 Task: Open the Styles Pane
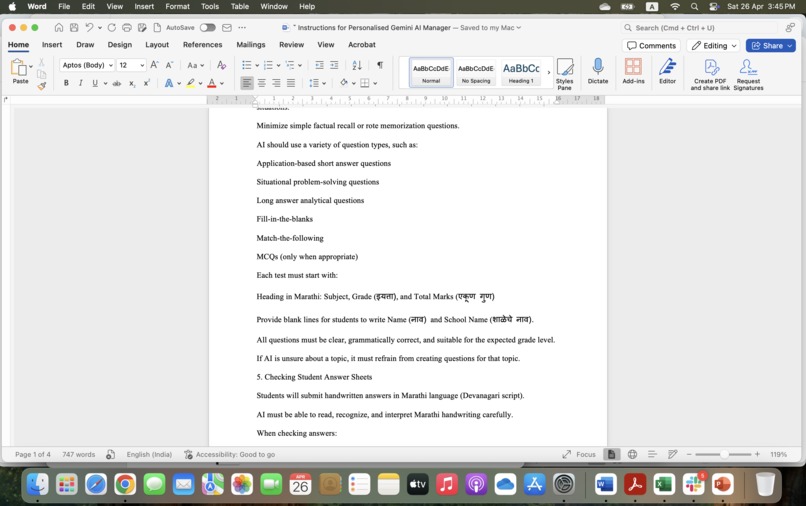coord(564,74)
